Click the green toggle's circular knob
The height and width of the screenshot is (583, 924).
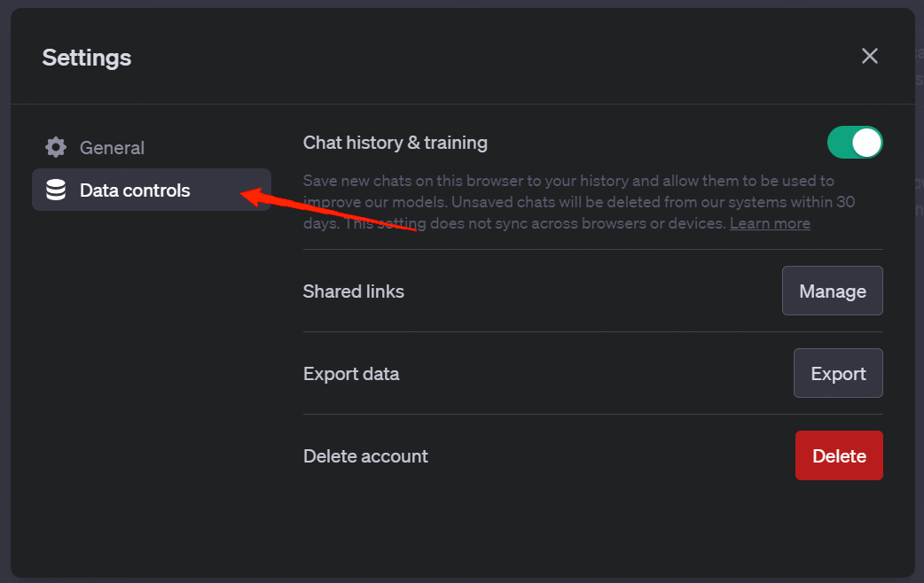coord(866,142)
